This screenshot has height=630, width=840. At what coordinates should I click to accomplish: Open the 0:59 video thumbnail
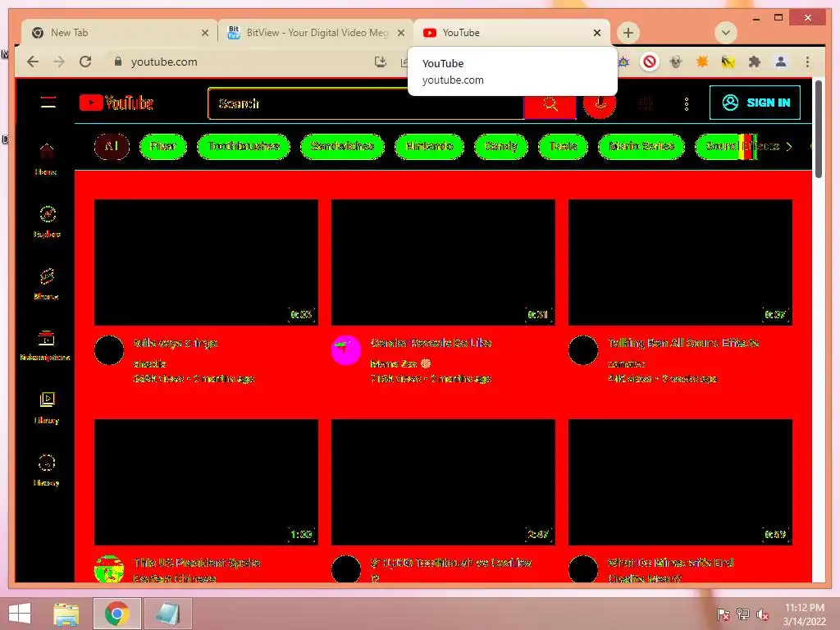[x=680, y=482]
